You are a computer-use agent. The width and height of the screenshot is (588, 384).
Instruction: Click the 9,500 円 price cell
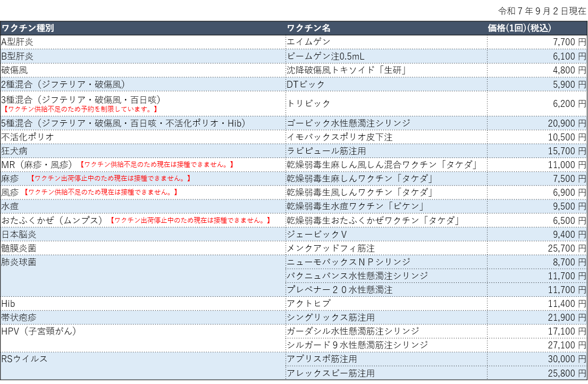tap(537, 206)
